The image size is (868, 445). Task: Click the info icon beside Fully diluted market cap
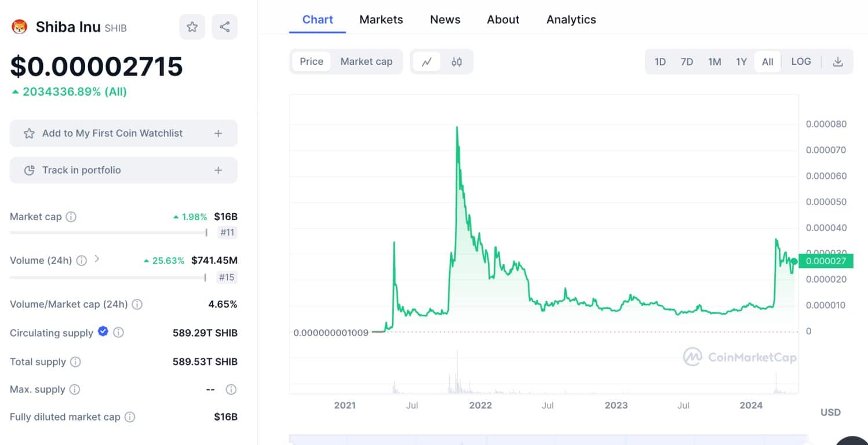click(x=130, y=417)
